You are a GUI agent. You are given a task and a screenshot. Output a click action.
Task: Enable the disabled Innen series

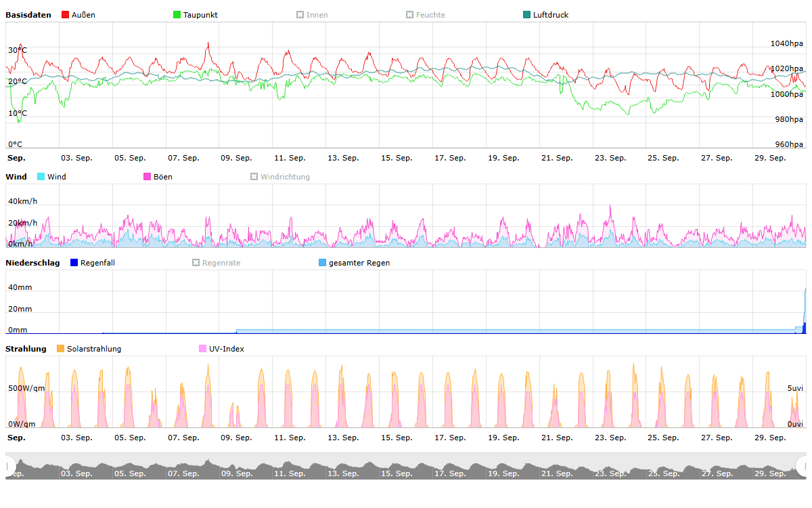point(312,15)
